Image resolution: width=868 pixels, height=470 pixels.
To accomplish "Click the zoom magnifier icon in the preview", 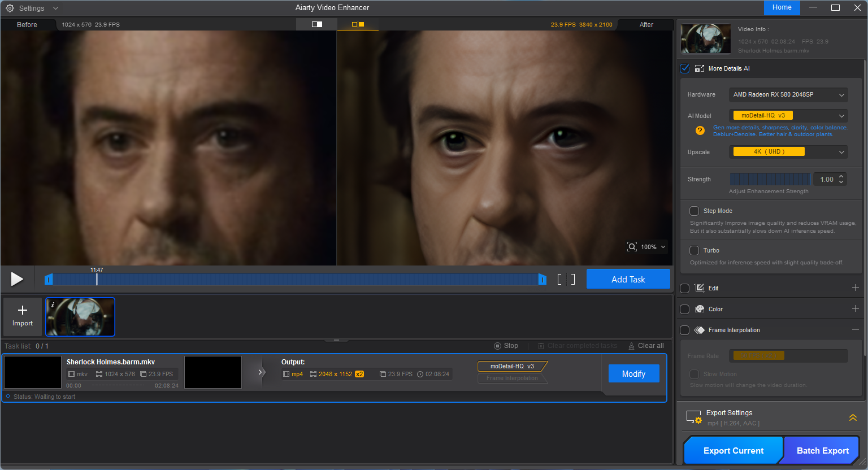I will (x=632, y=247).
